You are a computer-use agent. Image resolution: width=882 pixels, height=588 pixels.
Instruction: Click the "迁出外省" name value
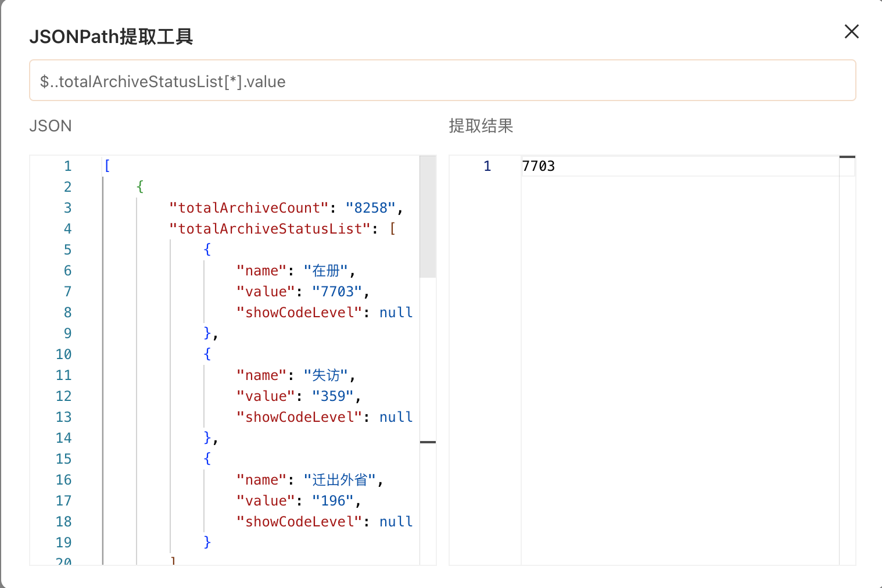340,480
